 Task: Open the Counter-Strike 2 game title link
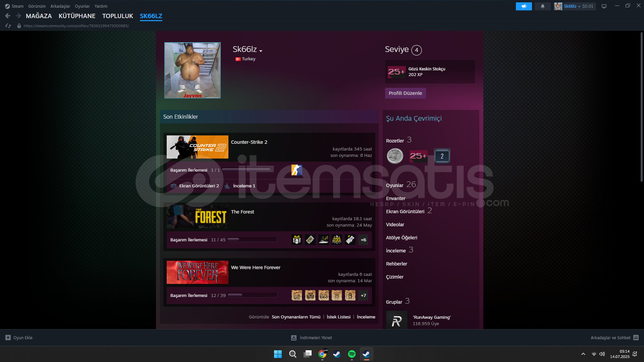tap(249, 142)
